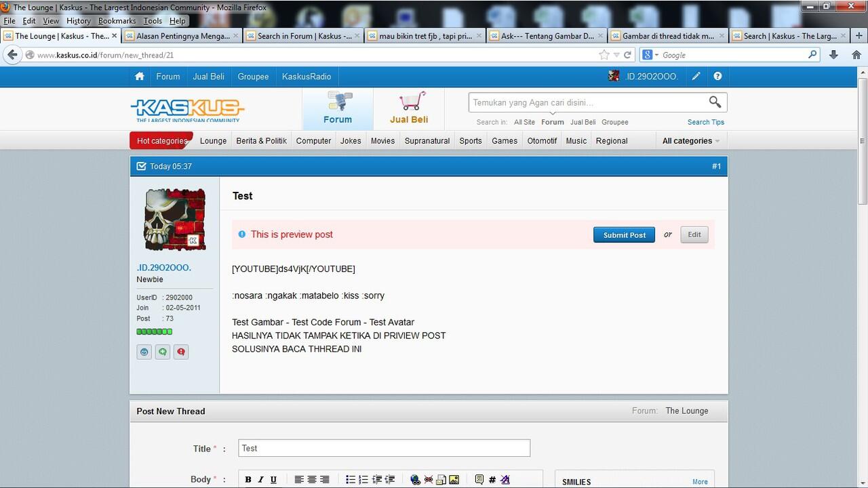Viewport: 868px width, 488px height.
Task: Click the Forum icon tab
Action: (x=338, y=108)
